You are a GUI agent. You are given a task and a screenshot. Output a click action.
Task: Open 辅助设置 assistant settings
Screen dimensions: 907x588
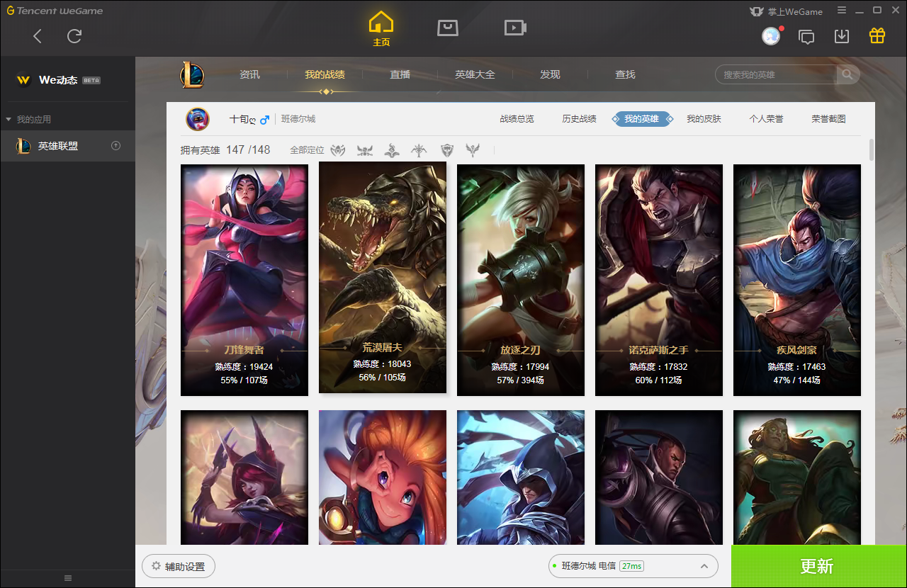click(x=179, y=567)
